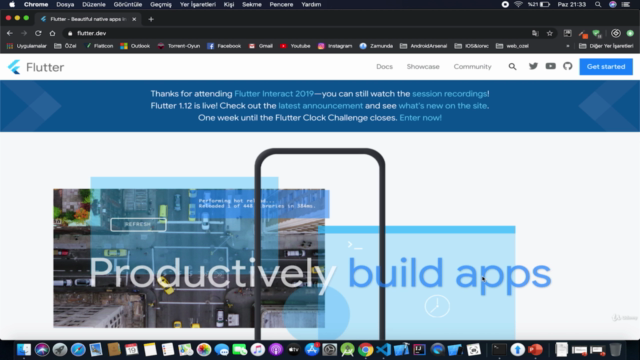
Task: Open the Uygulamalar apps bookmark
Action: [27, 46]
